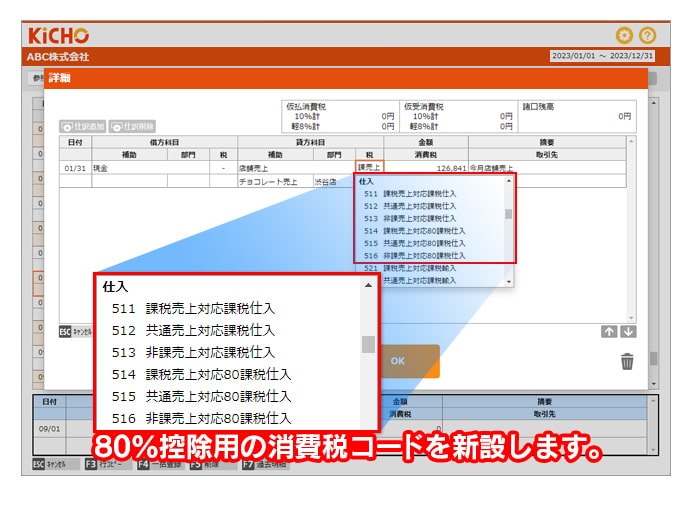Viewport: 693px width, 516px height.
Task: Open the settings gear in KiCHO header
Action: coord(624,35)
